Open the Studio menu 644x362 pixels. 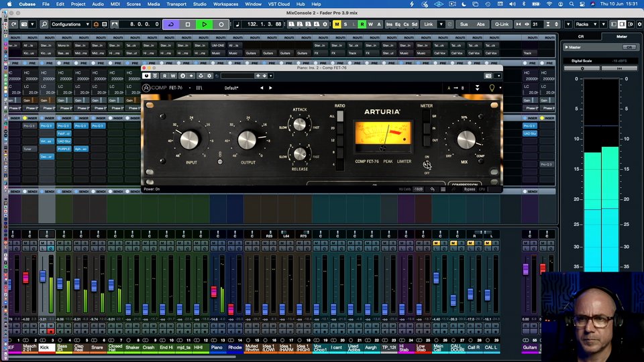200,4
